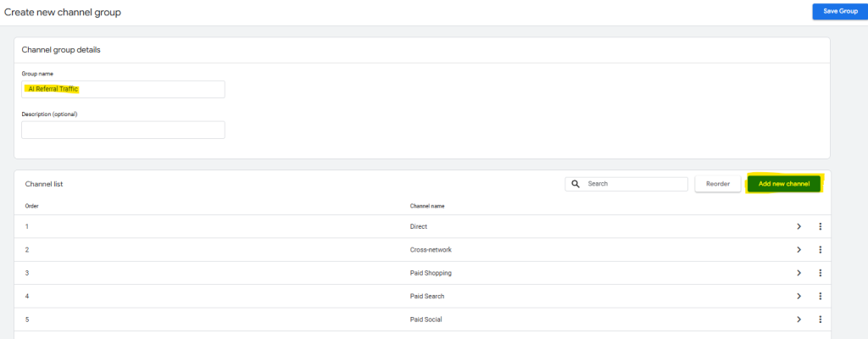The height and width of the screenshot is (339, 868).
Task: Expand the Cross-network channel chevron
Action: click(x=798, y=250)
